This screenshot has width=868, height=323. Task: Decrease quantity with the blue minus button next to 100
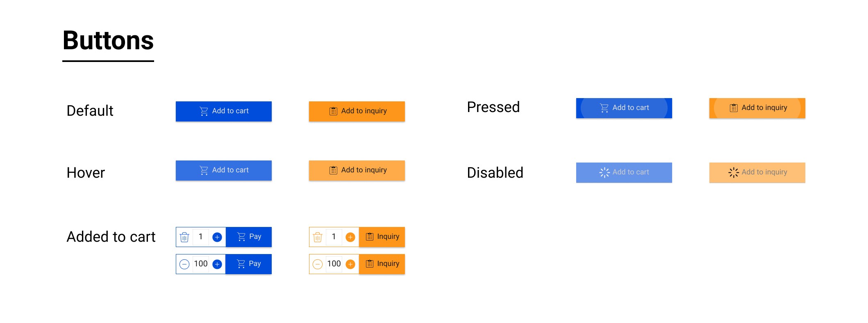(184, 264)
